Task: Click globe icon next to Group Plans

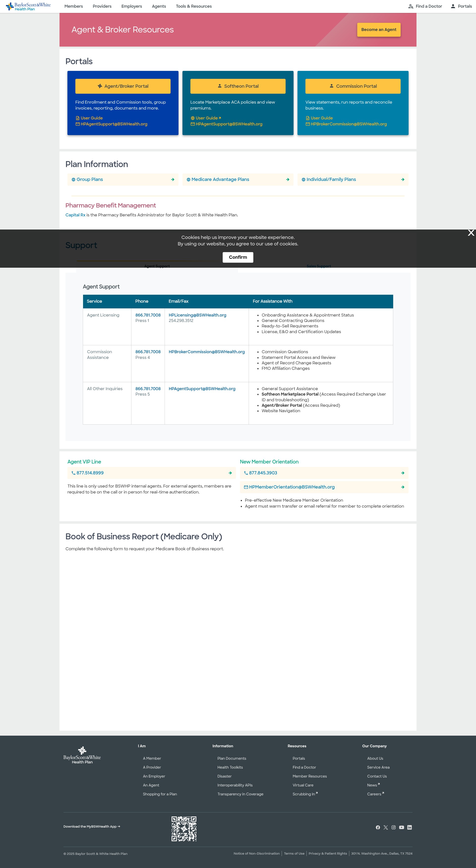Action: tap(73, 180)
